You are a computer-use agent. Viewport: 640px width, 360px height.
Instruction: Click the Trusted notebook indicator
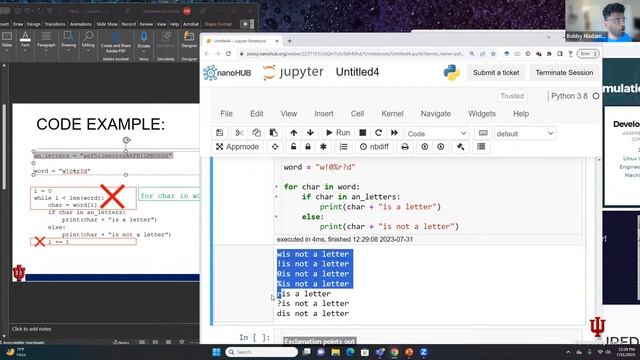[x=512, y=96]
